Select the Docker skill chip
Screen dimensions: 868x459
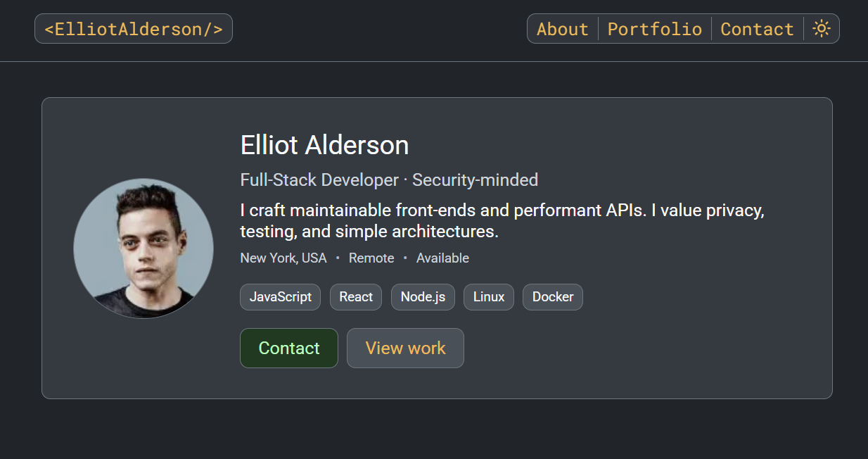[x=552, y=296]
